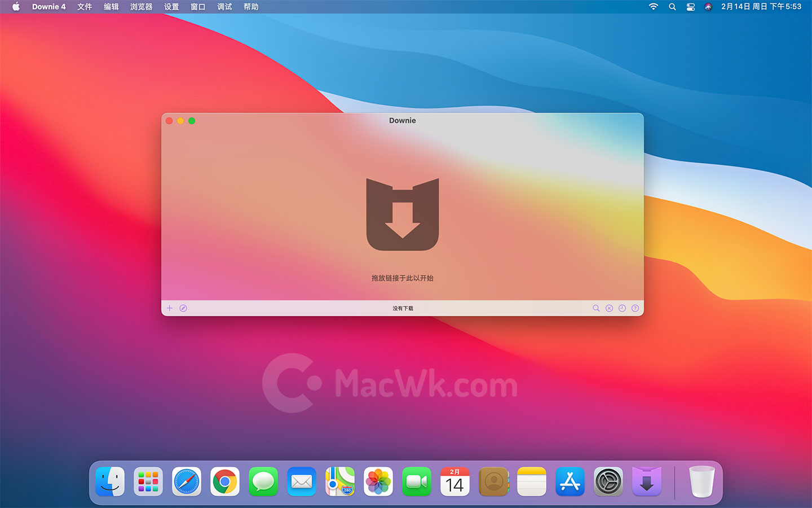Viewport: 812px width, 508px height.
Task: Open the browser compass icon in Downie
Action: point(183,308)
